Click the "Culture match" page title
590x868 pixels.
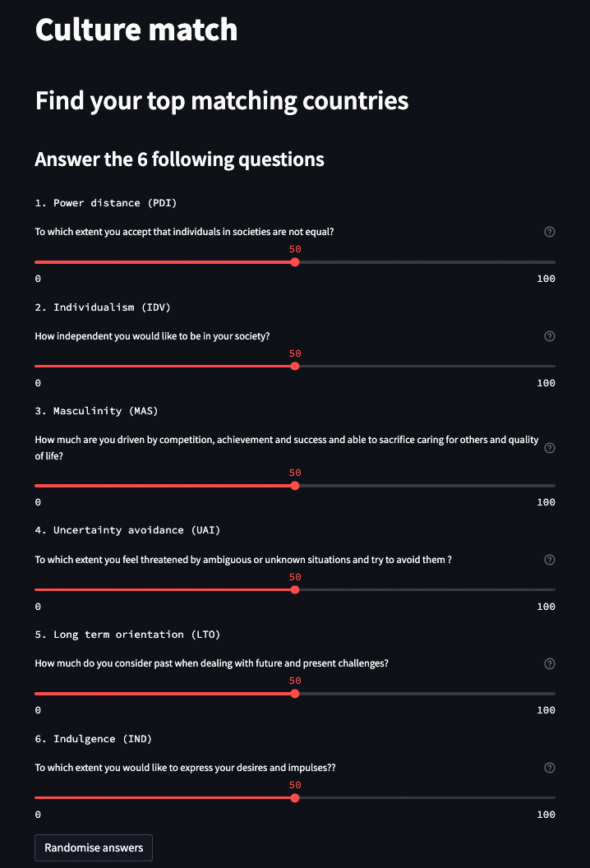pos(136,30)
